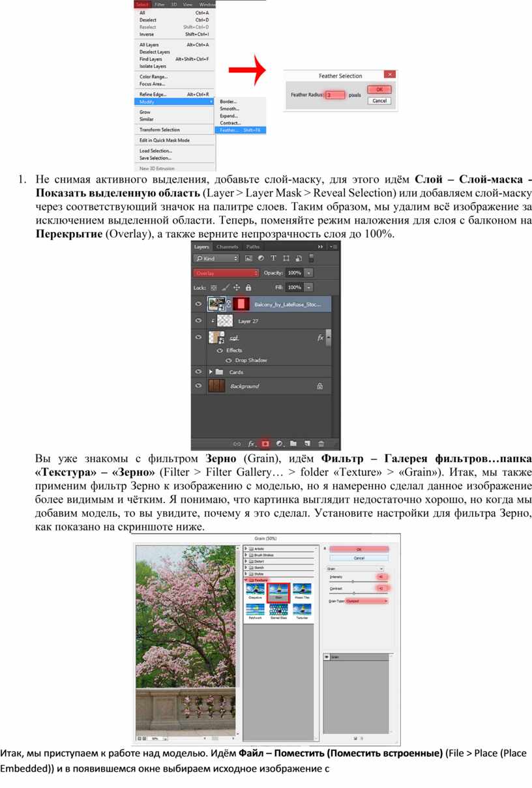Open the Select menu
The height and width of the screenshot is (788, 532).
point(142,4)
